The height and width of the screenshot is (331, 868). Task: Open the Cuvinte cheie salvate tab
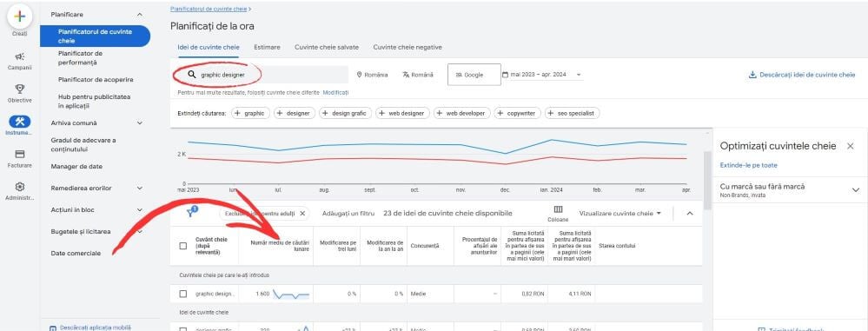327,48
